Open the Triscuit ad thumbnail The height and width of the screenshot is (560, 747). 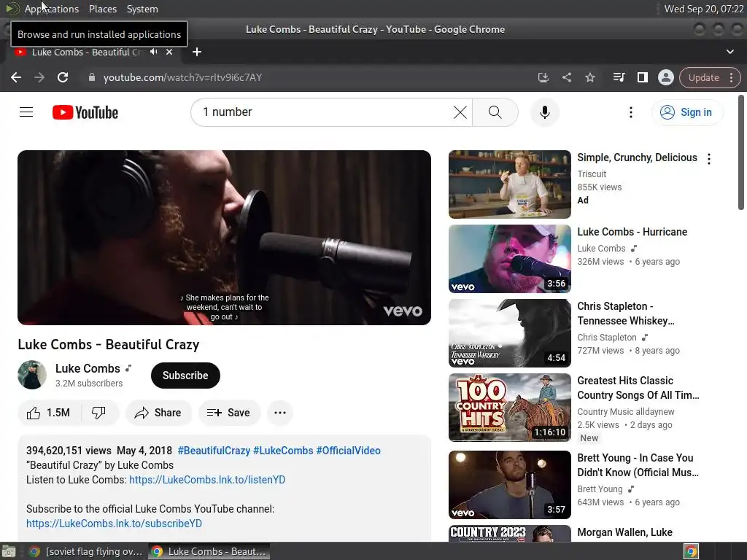coord(510,184)
